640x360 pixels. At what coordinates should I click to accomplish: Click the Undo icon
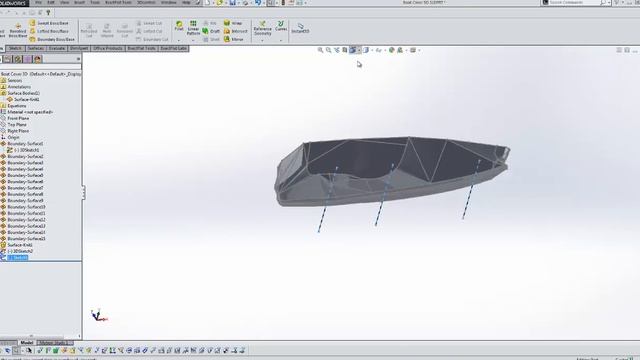pyautogui.click(x=258, y=2)
